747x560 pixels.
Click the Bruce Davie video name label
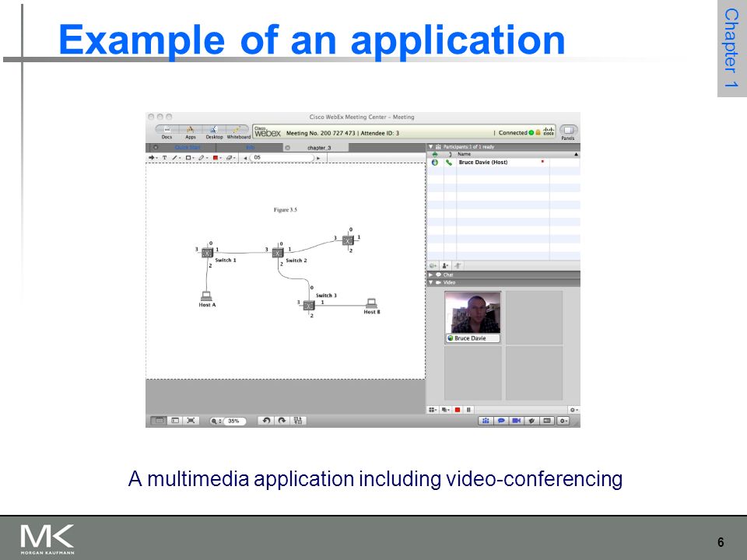(472, 338)
